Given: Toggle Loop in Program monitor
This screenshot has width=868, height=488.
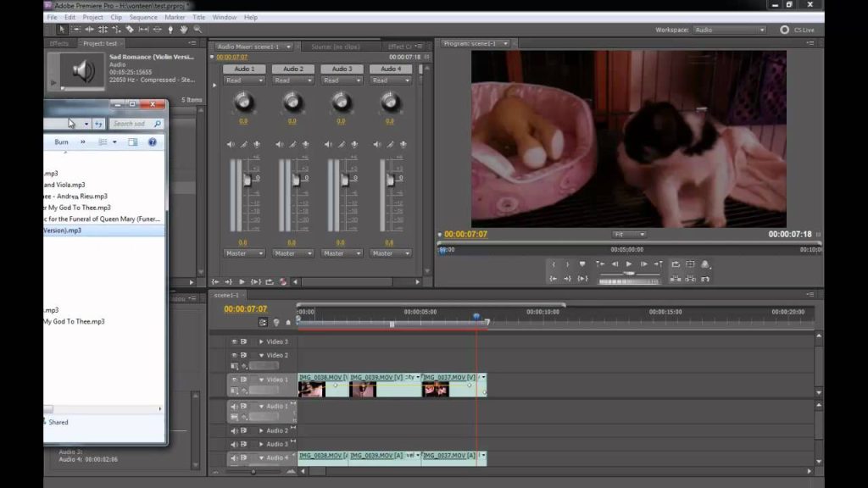Looking at the screenshot, I should click(676, 264).
